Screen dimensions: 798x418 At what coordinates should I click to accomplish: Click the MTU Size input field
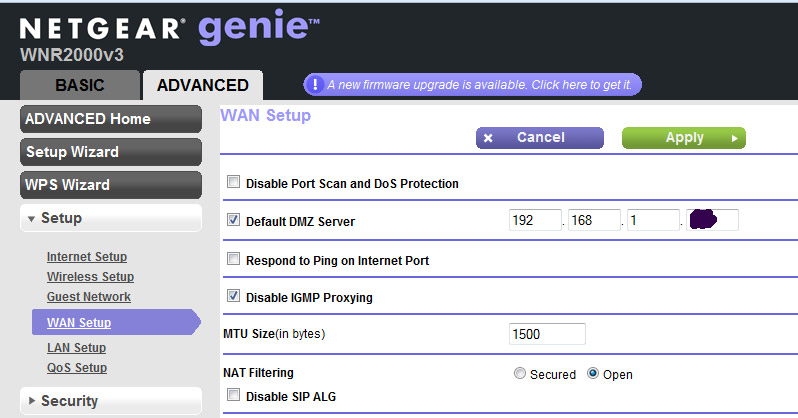pos(547,334)
